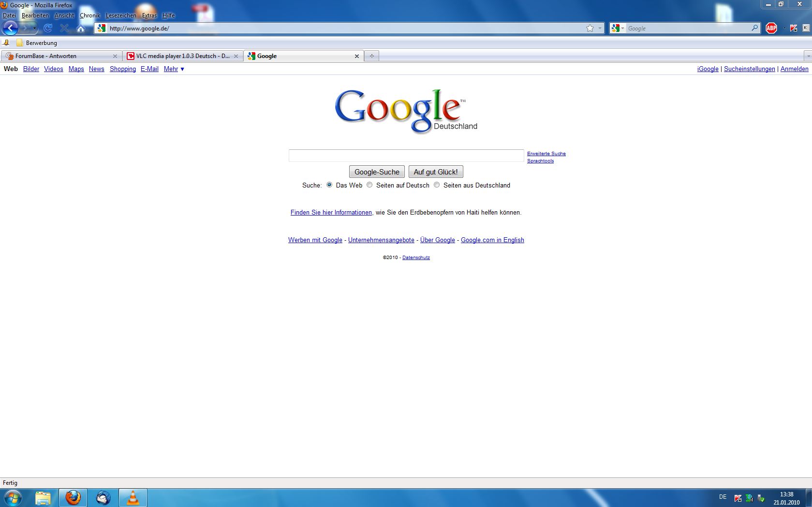Click the Firefox taskbar icon
This screenshot has width=812, height=507.
[73, 498]
